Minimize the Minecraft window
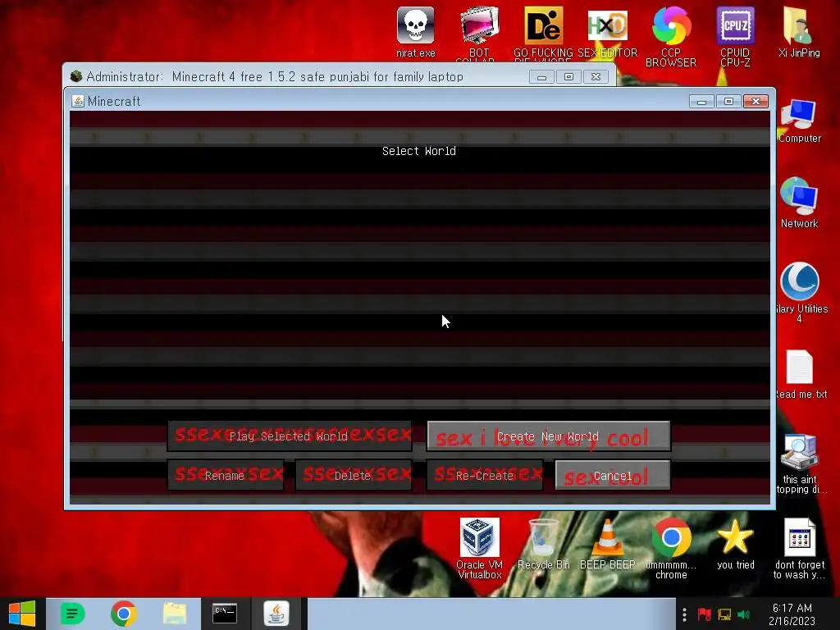Screen dimensions: 840x630 tap(701, 101)
